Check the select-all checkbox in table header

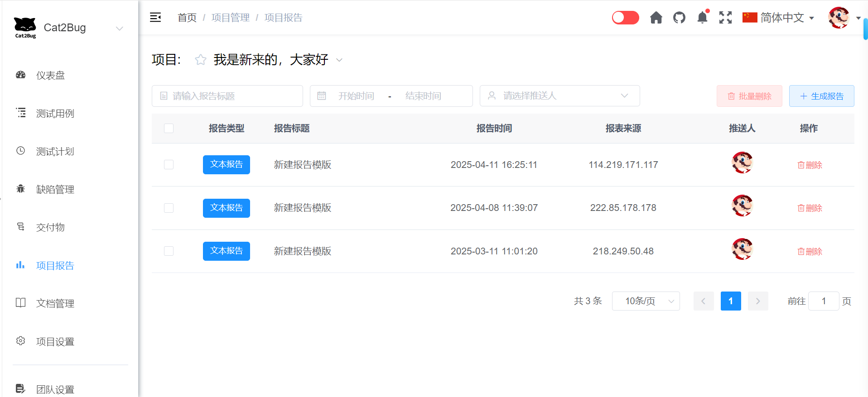[x=169, y=129]
